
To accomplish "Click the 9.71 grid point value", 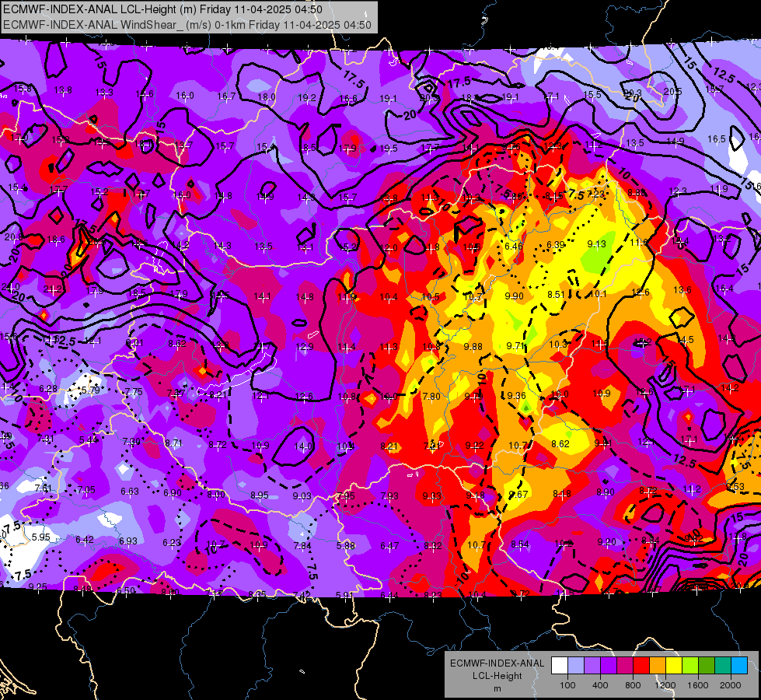I will pos(515,345).
